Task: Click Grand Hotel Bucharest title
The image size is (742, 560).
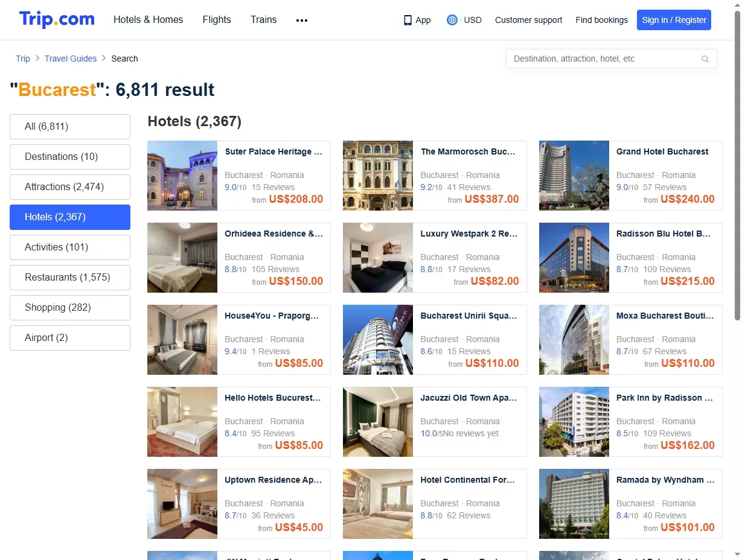Action: point(662,152)
